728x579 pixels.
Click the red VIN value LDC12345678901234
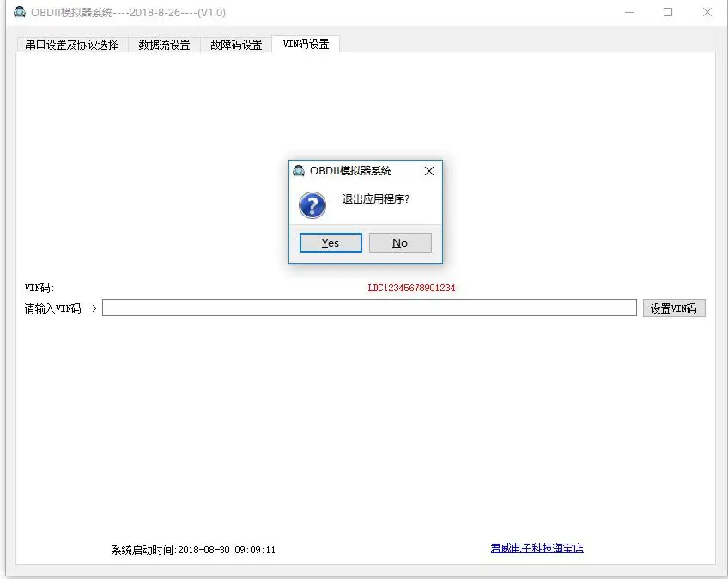click(411, 288)
